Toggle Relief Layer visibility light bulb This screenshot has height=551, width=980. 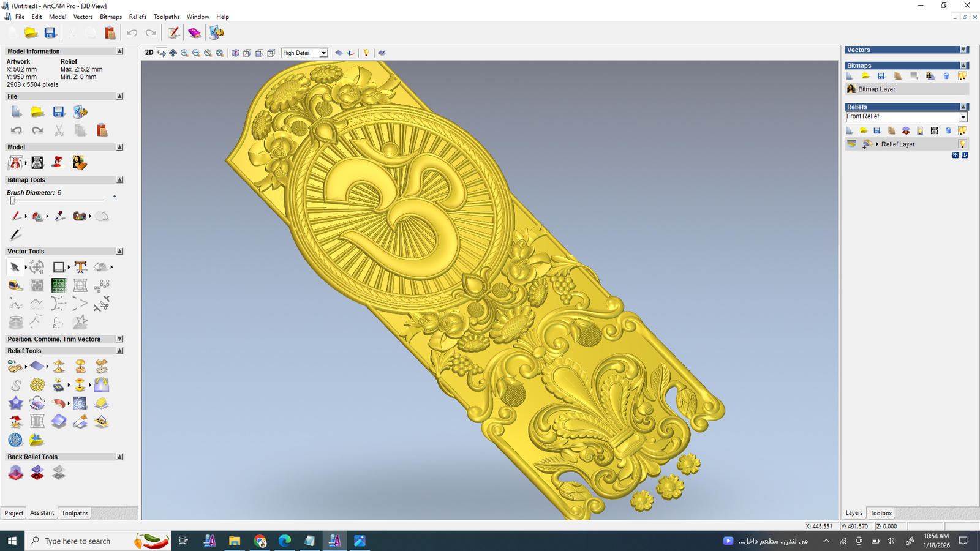(962, 144)
